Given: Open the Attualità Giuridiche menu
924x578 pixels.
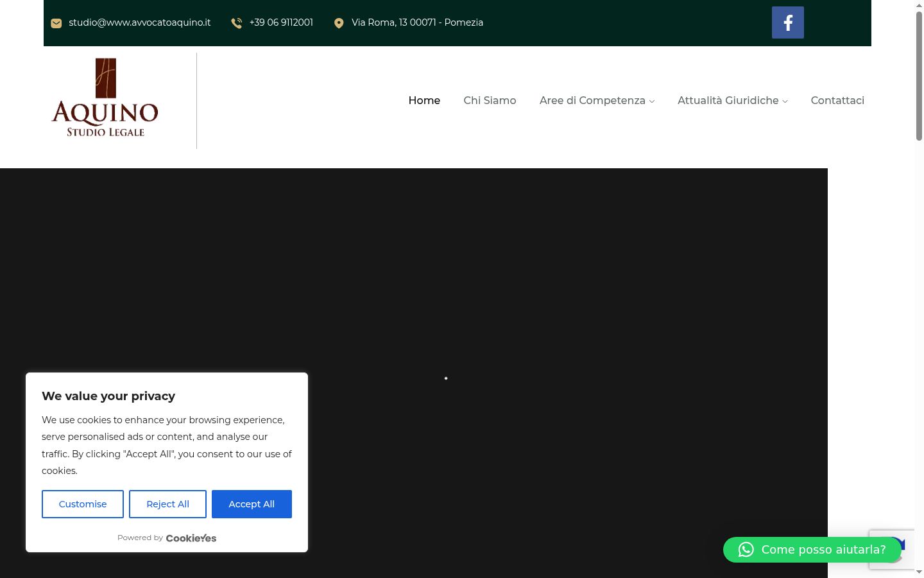Looking at the screenshot, I should [x=728, y=100].
